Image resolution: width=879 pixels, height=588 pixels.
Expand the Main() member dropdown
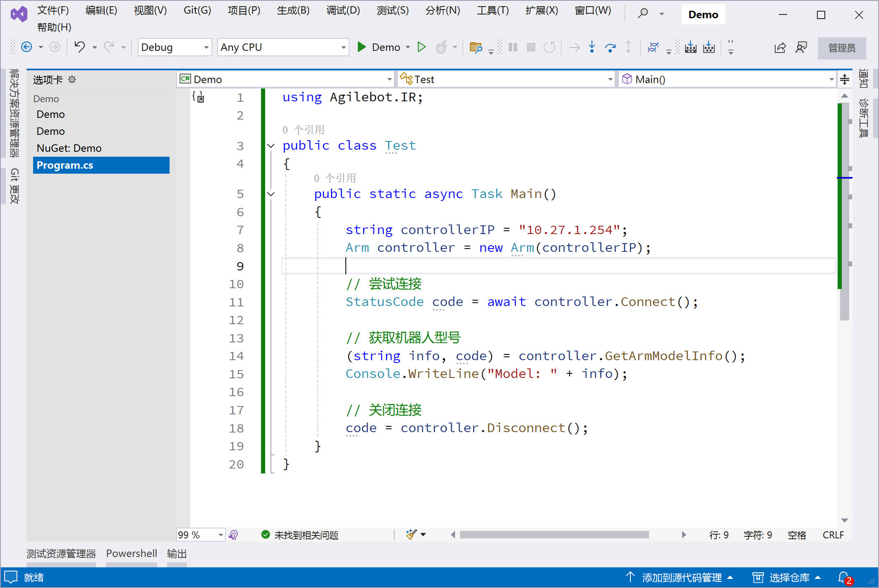(831, 79)
